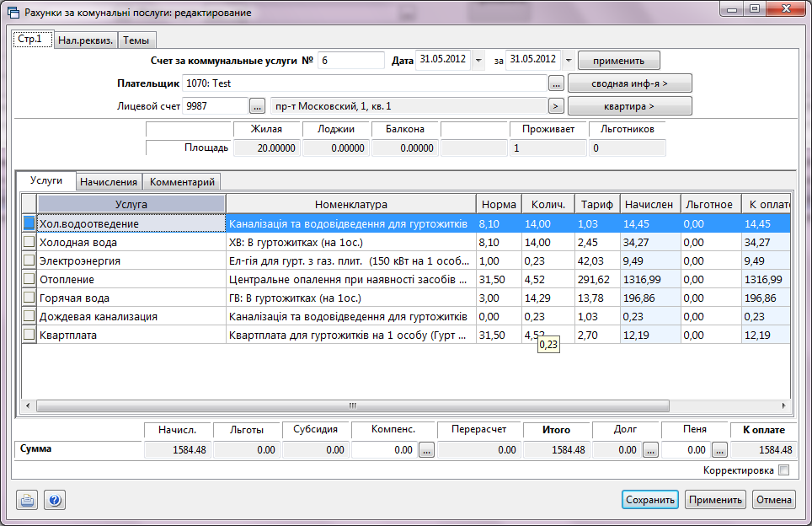Click Квартплата service name cell

131,335
